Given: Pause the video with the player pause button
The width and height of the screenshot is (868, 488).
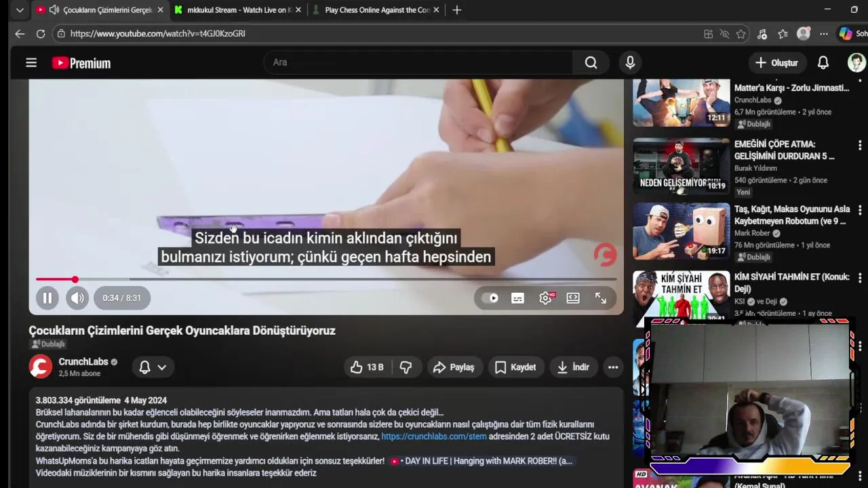Looking at the screenshot, I should (x=47, y=298).
